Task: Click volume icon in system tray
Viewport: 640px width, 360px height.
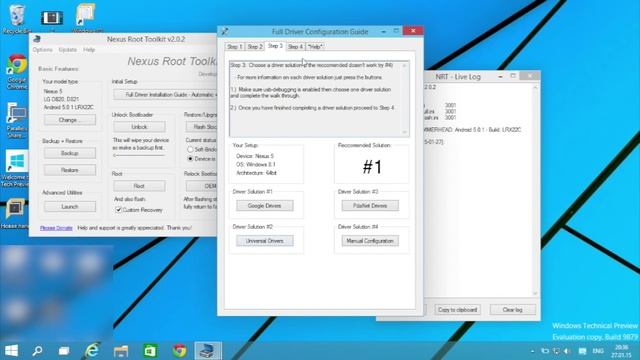Action: [x=567, y=351]
